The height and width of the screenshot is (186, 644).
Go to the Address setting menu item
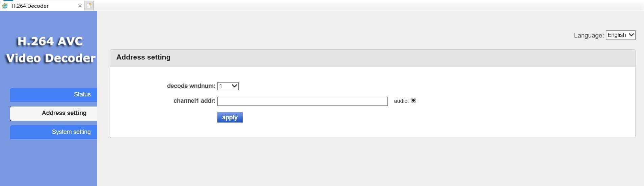click(54, 113)
